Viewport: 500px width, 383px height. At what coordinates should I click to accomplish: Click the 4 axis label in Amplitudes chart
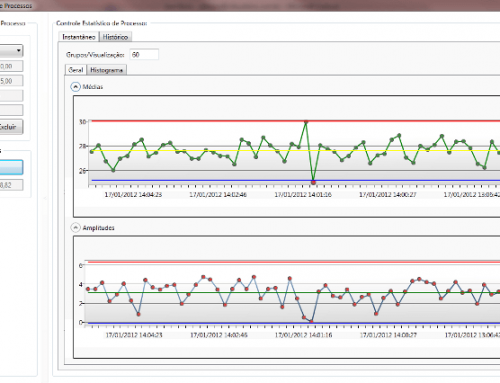click(x=80, y=284)
